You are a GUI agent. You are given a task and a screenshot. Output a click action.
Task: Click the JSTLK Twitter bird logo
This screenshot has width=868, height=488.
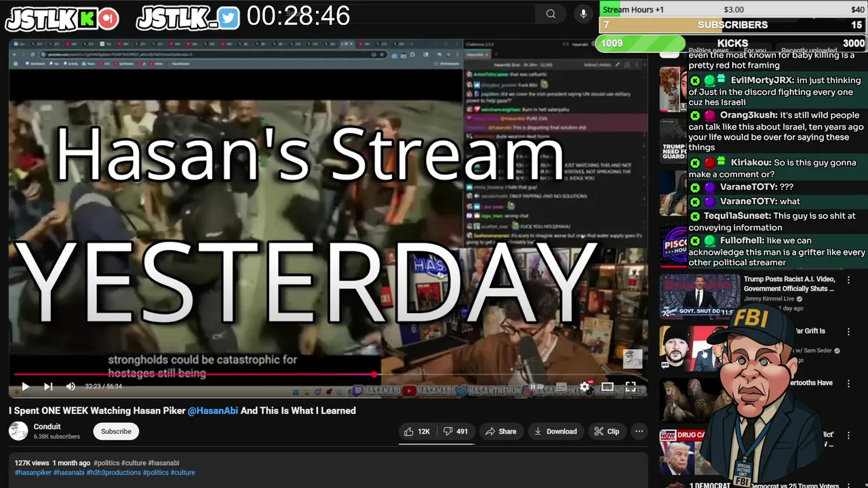click(189, 18)
